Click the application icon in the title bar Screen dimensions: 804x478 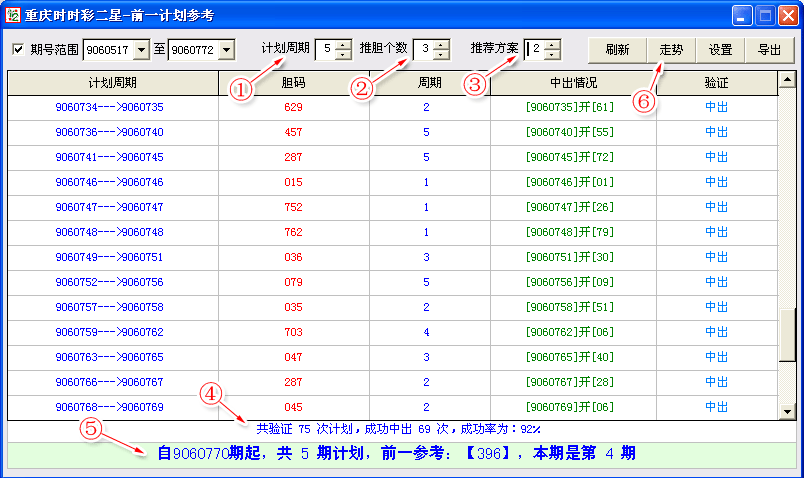[x=12, y=15]
